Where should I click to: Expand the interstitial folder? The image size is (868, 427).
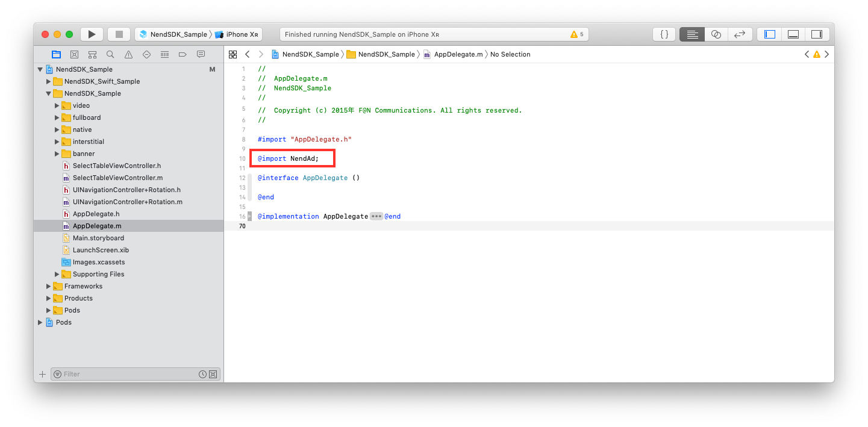pyautogui.click(x=57, y=142)
